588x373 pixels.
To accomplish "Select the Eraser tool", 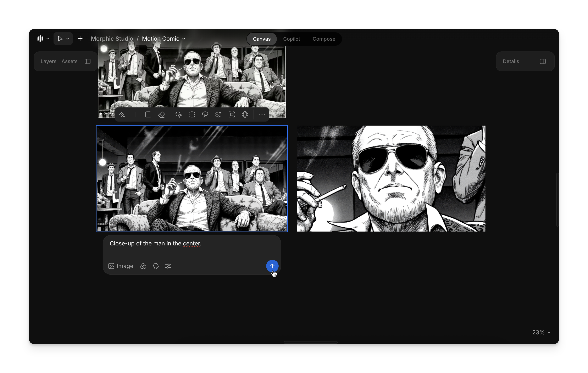I will click(161, 115).
